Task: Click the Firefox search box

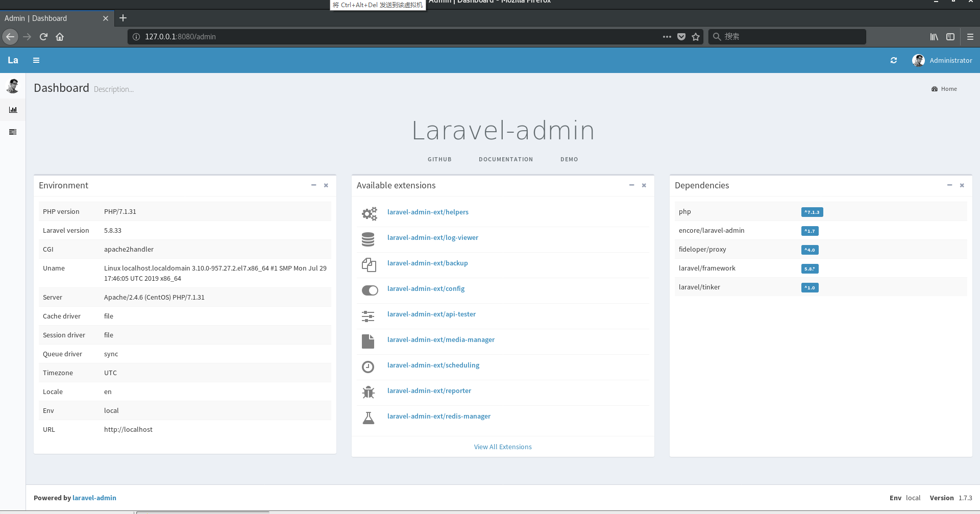Action: tap(787, 37)
